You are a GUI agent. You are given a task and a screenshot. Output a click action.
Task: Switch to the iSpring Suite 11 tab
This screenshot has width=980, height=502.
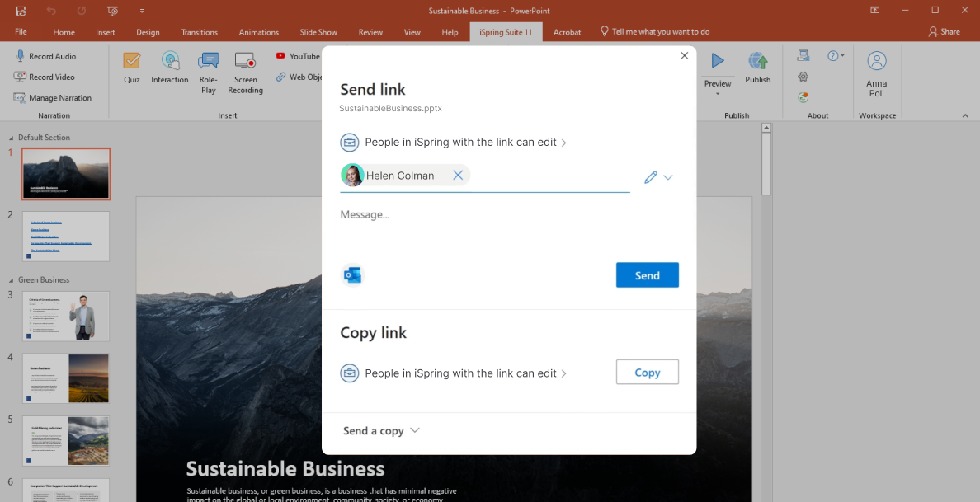pos(503,32)
